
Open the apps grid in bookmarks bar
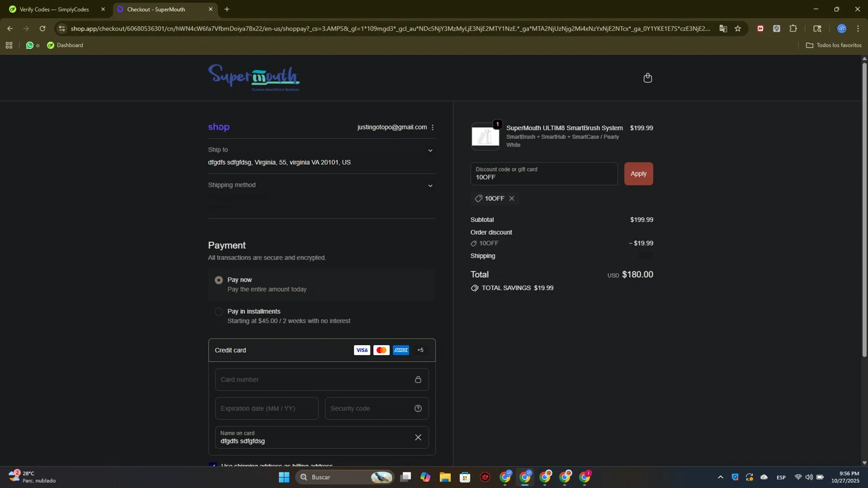[x=9, y=45]
